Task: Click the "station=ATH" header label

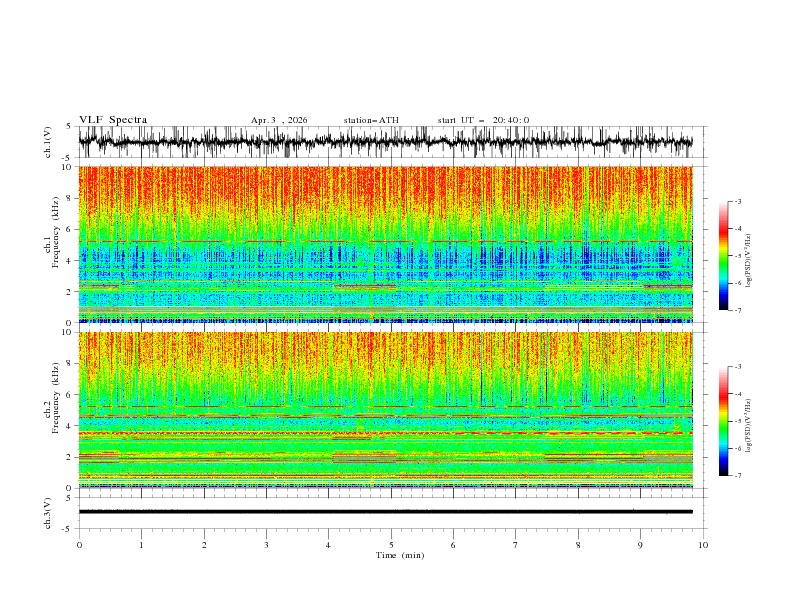Action: point(371,120)
